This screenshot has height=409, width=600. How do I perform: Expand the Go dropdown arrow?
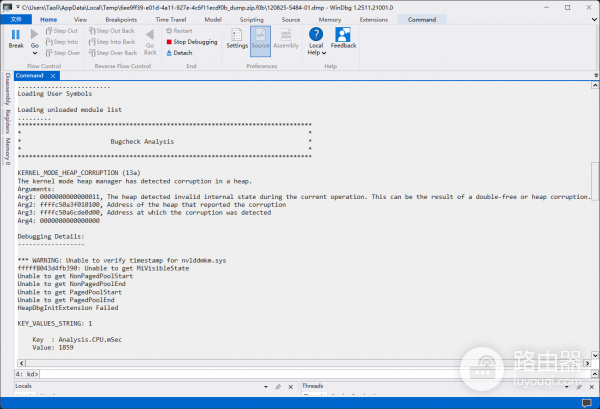pos(35,53)
